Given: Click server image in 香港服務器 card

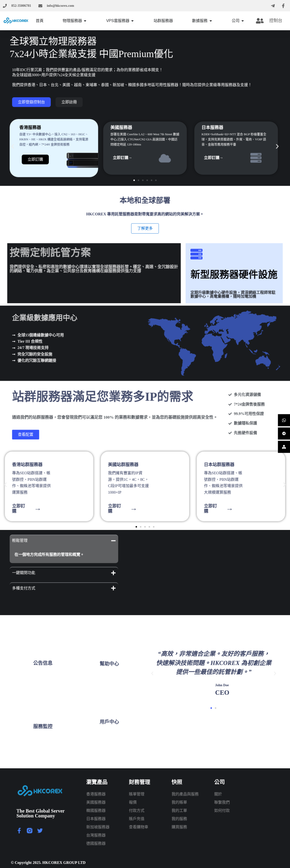Looking at the screenshot, I should click(82, 160).
